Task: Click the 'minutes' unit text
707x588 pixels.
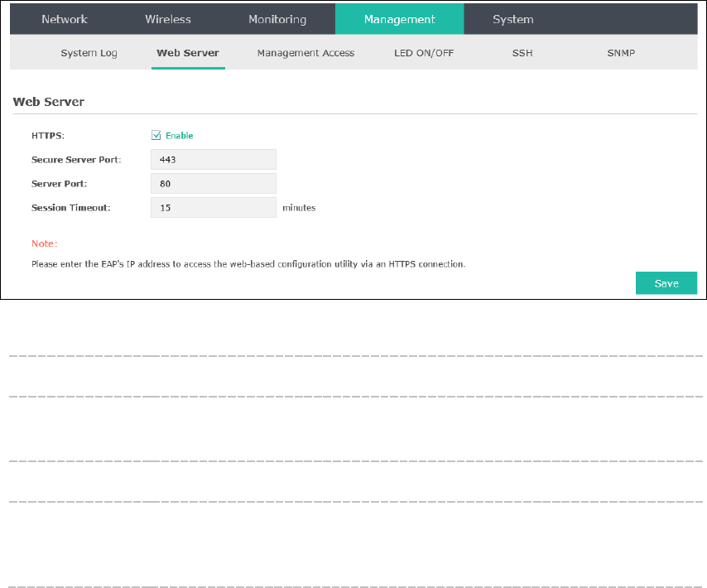Action: [x=299, y=207]
